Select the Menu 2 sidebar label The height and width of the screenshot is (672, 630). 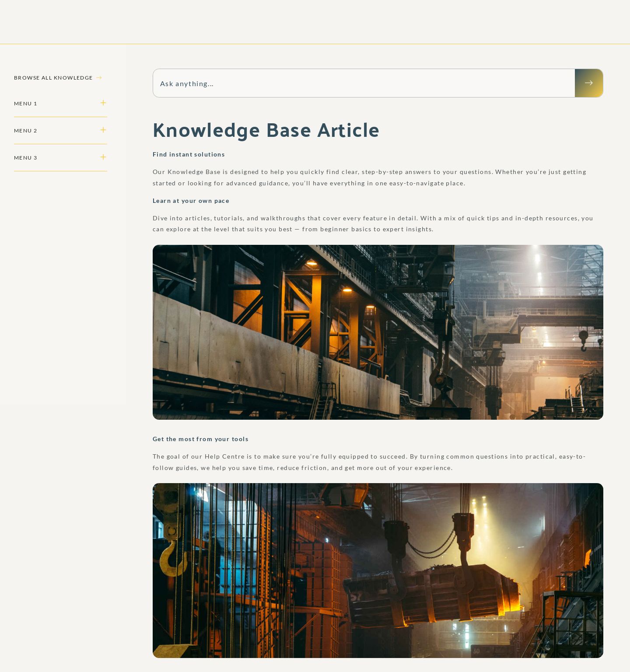25,131
